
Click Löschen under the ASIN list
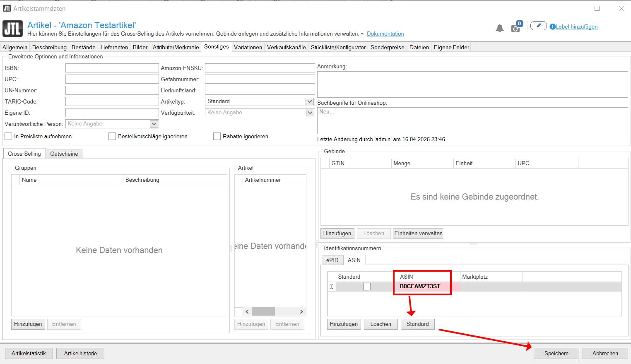tap(381, 324)
